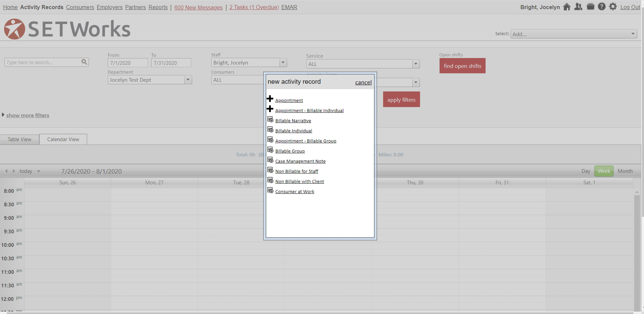
Task: Click the search magnifier icon
Action: click(84, 62)
